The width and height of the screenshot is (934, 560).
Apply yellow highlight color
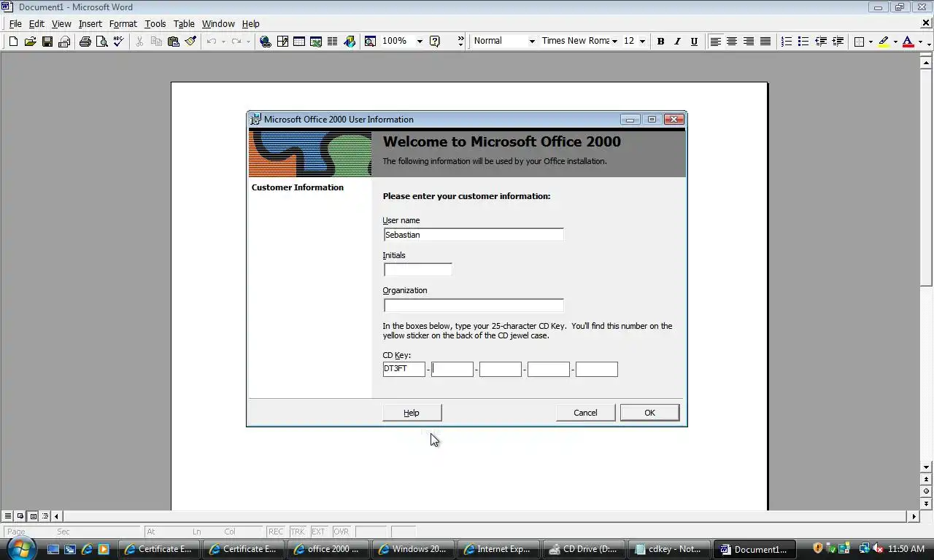884,42
